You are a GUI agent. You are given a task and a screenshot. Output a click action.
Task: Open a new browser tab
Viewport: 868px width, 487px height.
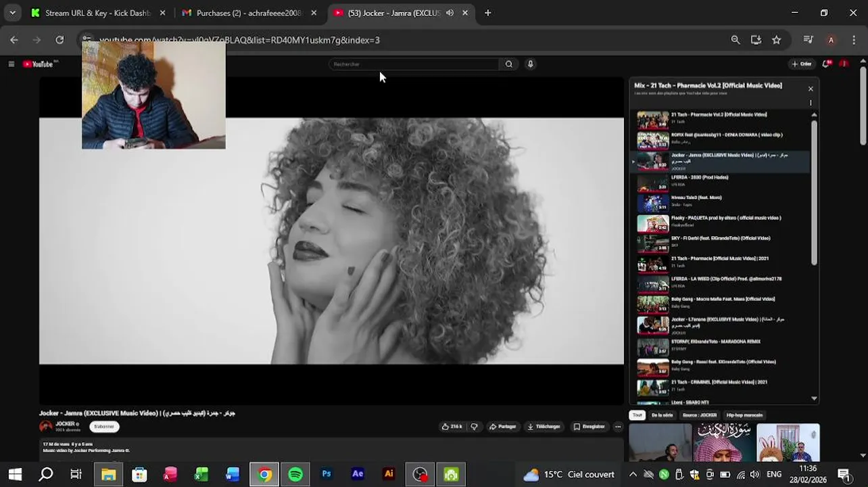tap(487, 13)
